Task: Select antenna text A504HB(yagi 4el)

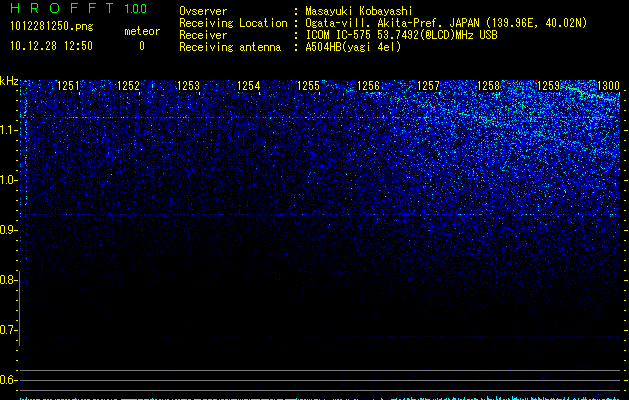Action: [353, 47]
